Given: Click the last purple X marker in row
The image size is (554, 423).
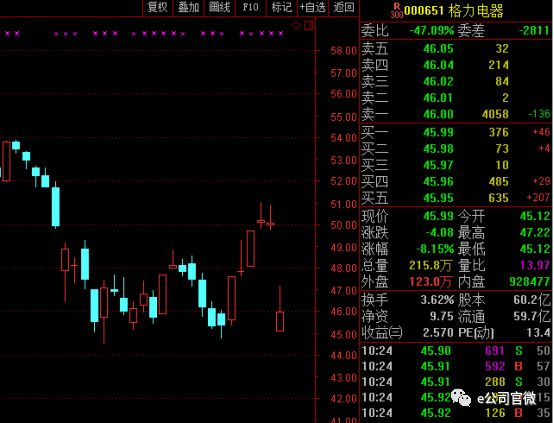Looking at the screenshot, I should click(x=281, y=34).
